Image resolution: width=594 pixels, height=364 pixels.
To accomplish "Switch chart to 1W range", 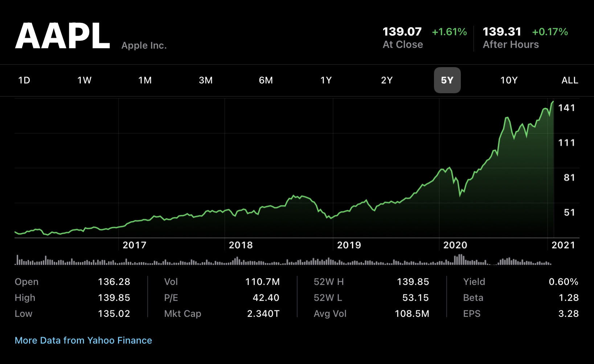I will pos(84,80).
